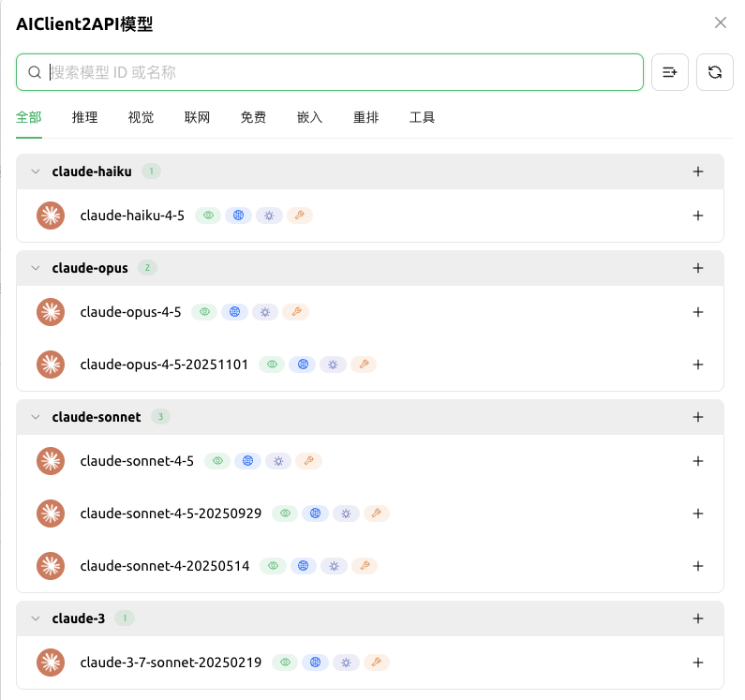Add claude-haiku-4-5 model with plus icon
The image size is (745, 700).
697,216
